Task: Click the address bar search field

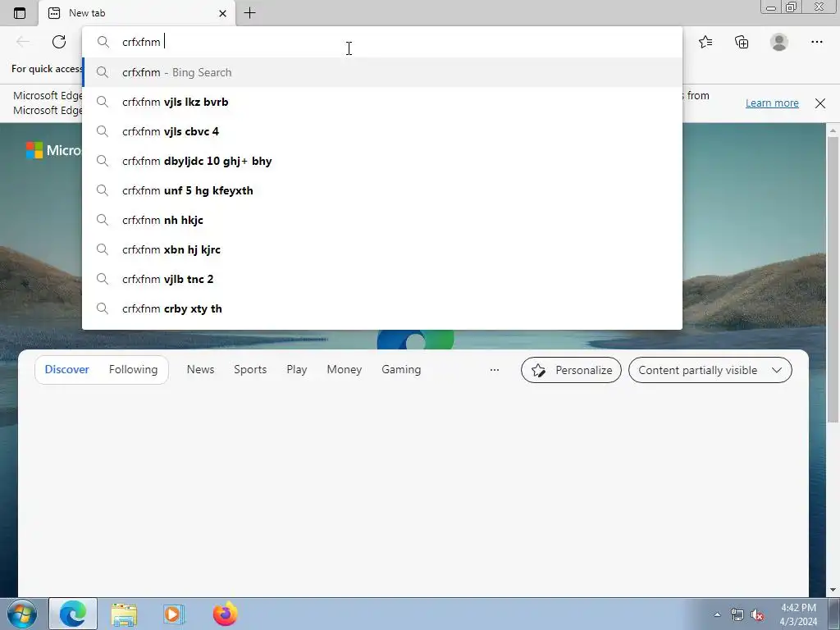Action: point(382,42)
